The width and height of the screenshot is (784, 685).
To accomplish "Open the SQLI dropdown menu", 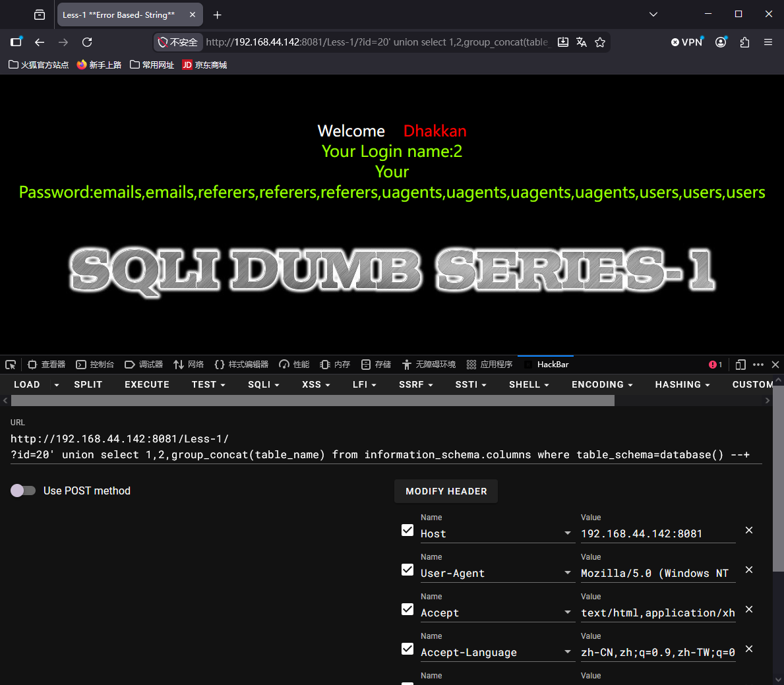I will coord(264,384).
